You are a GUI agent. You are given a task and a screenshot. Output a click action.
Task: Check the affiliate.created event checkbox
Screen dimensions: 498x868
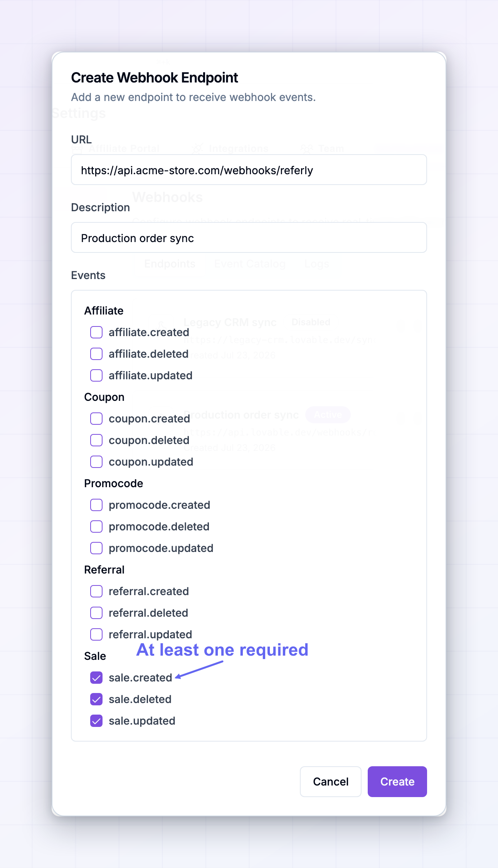click(96, 332)
